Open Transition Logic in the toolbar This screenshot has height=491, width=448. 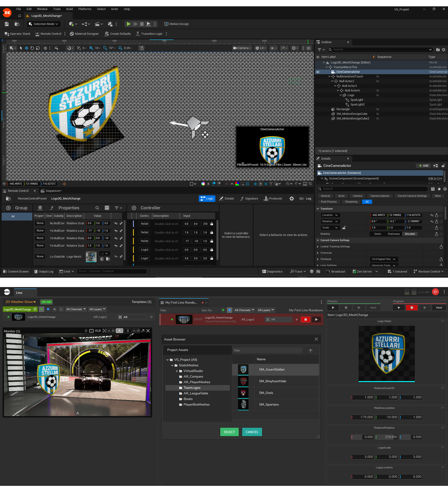coord(149,34)
